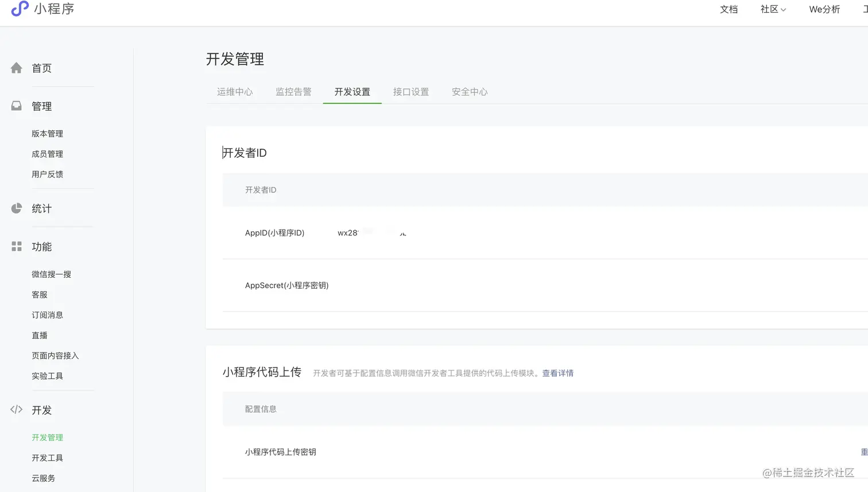The image size is (868, 492).
Task: Open 微信搜一搜 in the sidebar
Action: pos(51,274)
